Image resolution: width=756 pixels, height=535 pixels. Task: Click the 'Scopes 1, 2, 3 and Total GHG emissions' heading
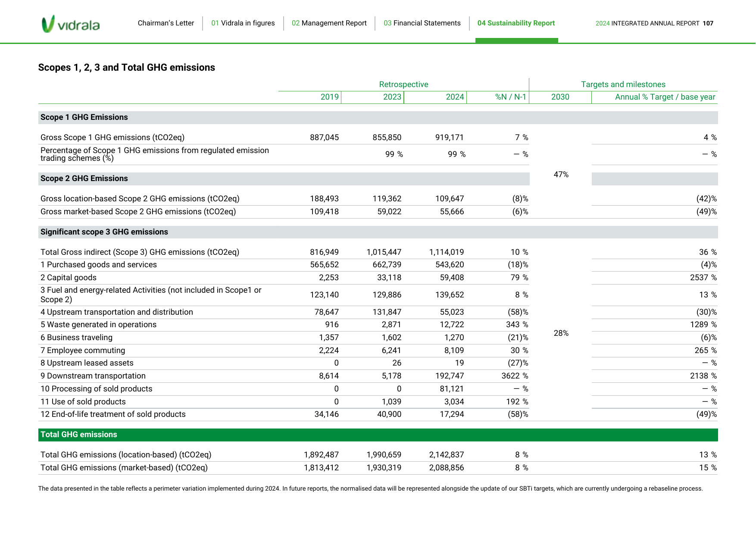(x=127, y=67)
